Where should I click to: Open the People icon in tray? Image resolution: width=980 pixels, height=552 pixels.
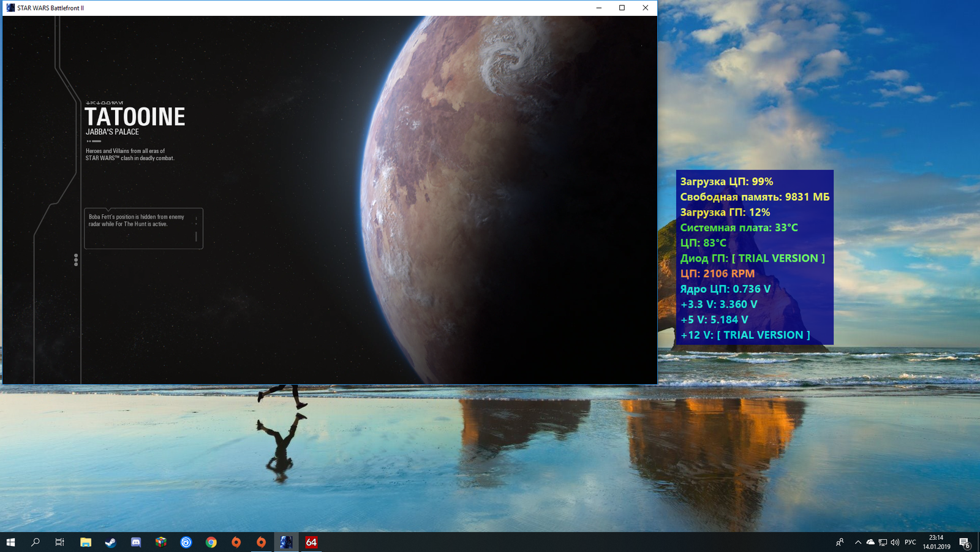(x=840, y=542)
